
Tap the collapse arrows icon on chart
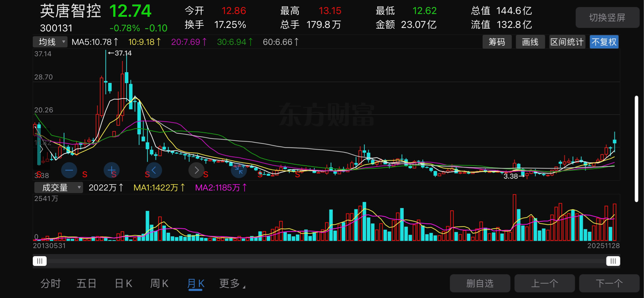pyautogui.click(x=239, y=170)
